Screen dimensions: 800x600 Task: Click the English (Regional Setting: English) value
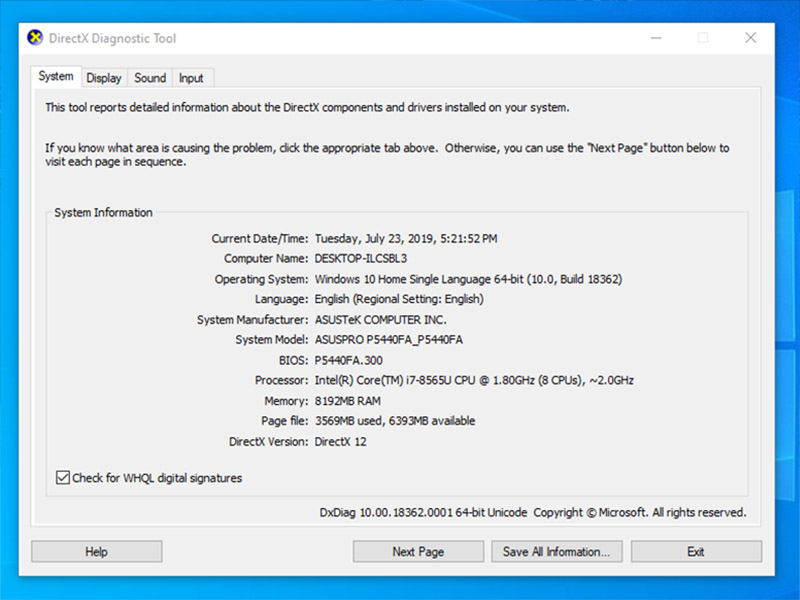399,299
